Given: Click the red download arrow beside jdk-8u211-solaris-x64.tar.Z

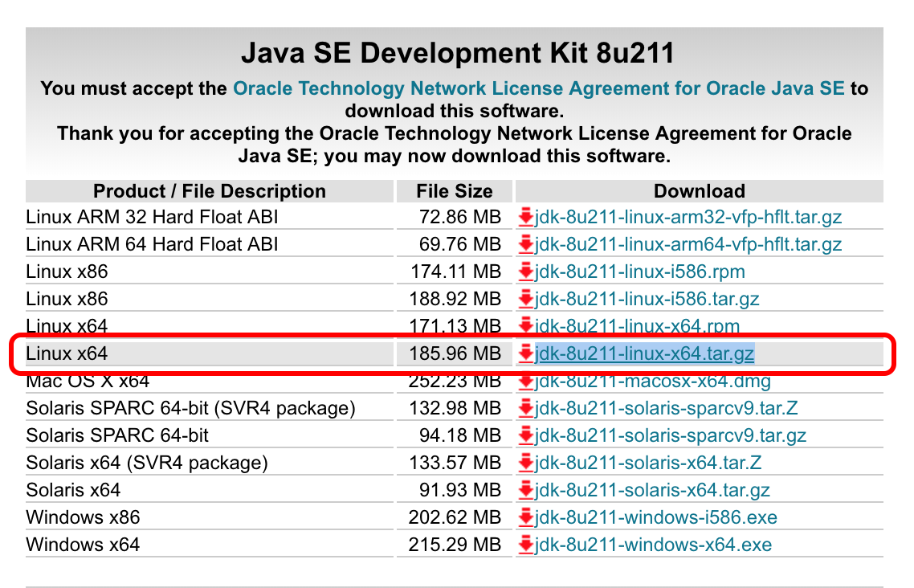Looking at the screenshot, I should 526,463.
